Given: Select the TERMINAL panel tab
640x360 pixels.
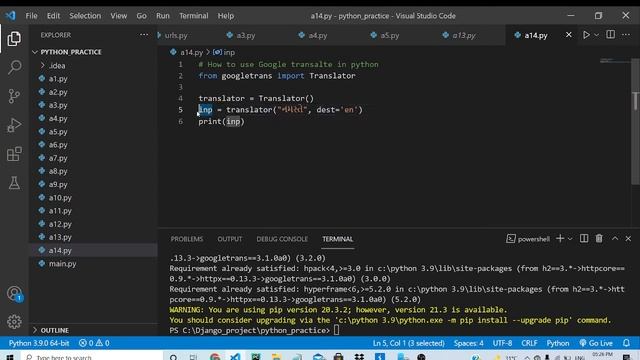Looking at the screenshot, I should (x=338, y=239).
